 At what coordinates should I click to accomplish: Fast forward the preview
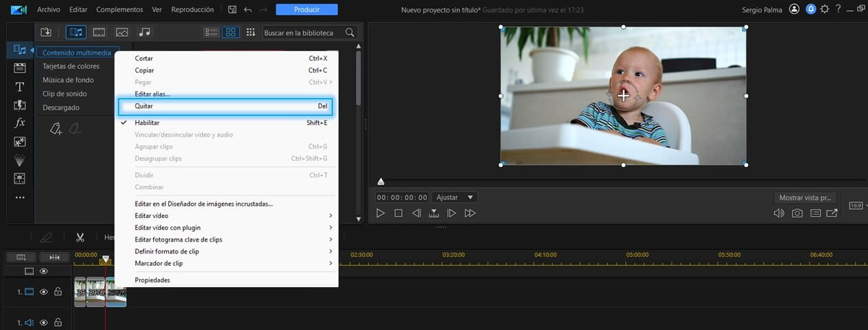[x=470, y=213]
